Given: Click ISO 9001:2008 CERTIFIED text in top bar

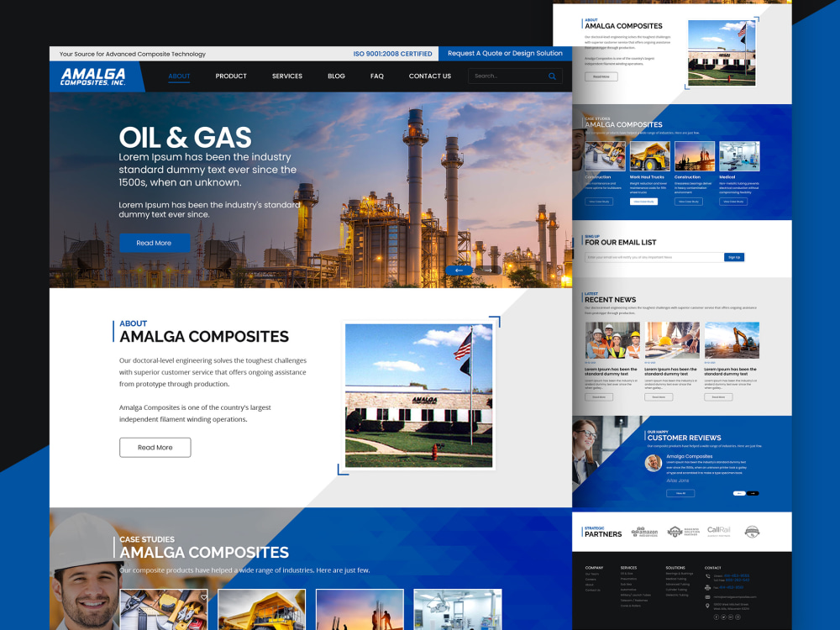Looking at the screenshot, I should click(x=392, y=54).
